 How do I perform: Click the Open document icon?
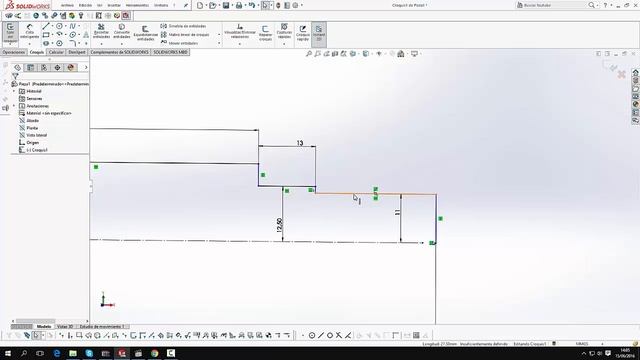pos(212,5)
